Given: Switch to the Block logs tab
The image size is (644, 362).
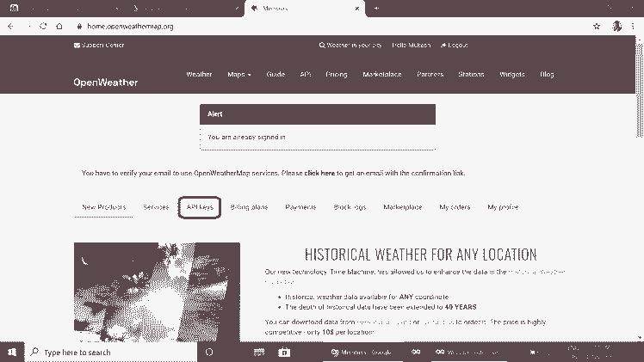Looking at the screenshot, I should 350,207.
